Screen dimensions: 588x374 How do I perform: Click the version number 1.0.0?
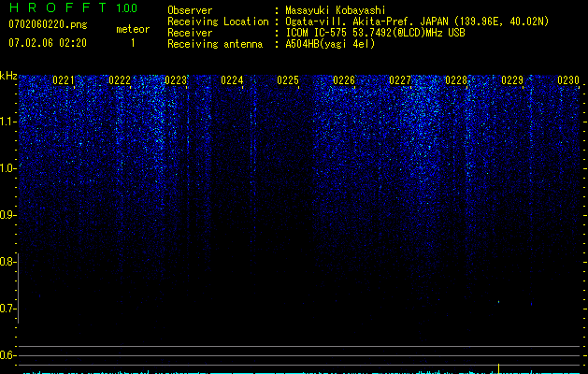pos(126,7)
